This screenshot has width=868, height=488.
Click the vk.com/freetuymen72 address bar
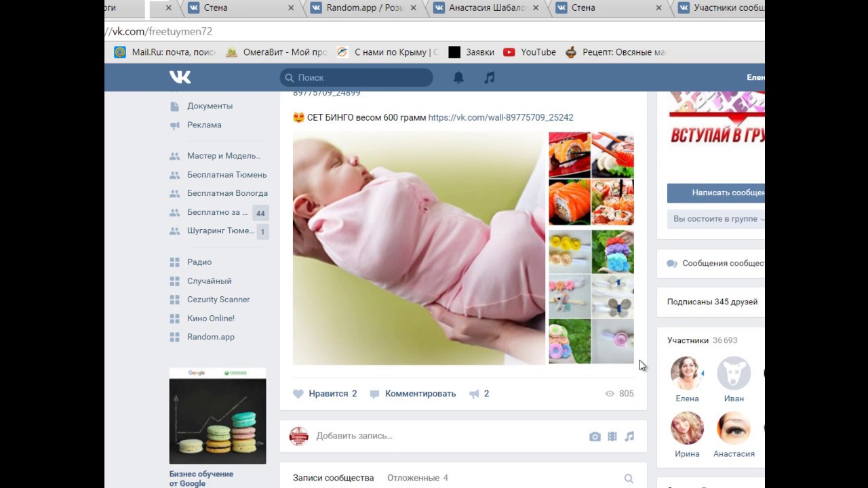434,31
